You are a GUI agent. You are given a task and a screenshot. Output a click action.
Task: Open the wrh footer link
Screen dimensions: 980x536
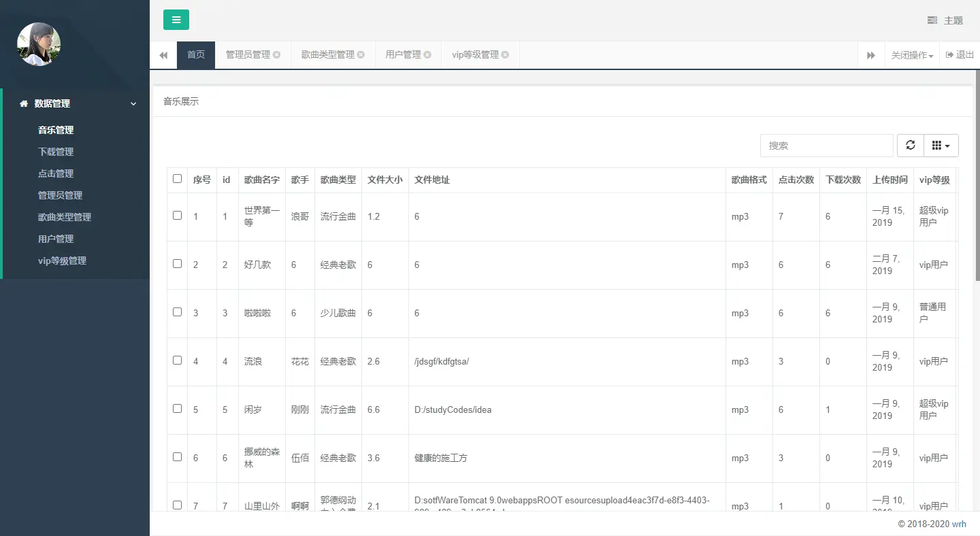pos(959,524)
